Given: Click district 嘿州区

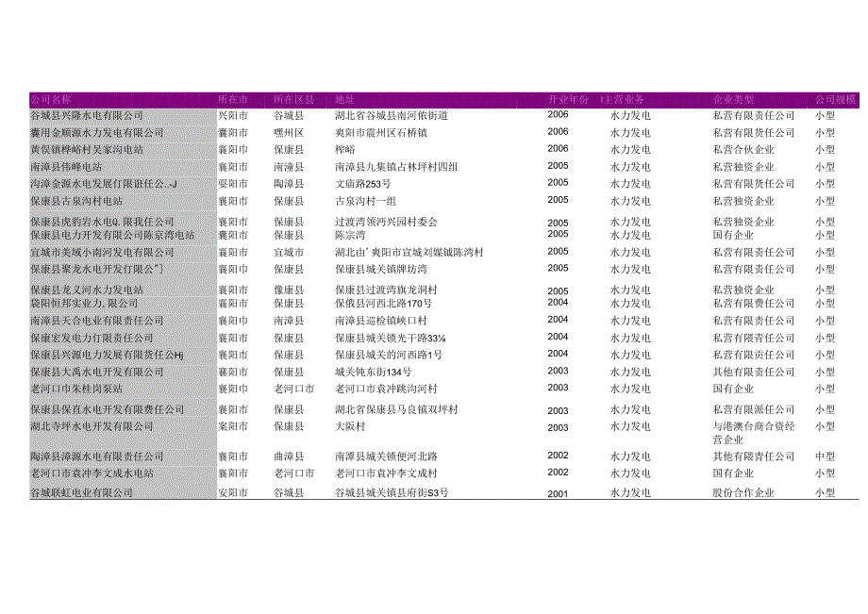Looking at the screenshot, I should (289, 133).
